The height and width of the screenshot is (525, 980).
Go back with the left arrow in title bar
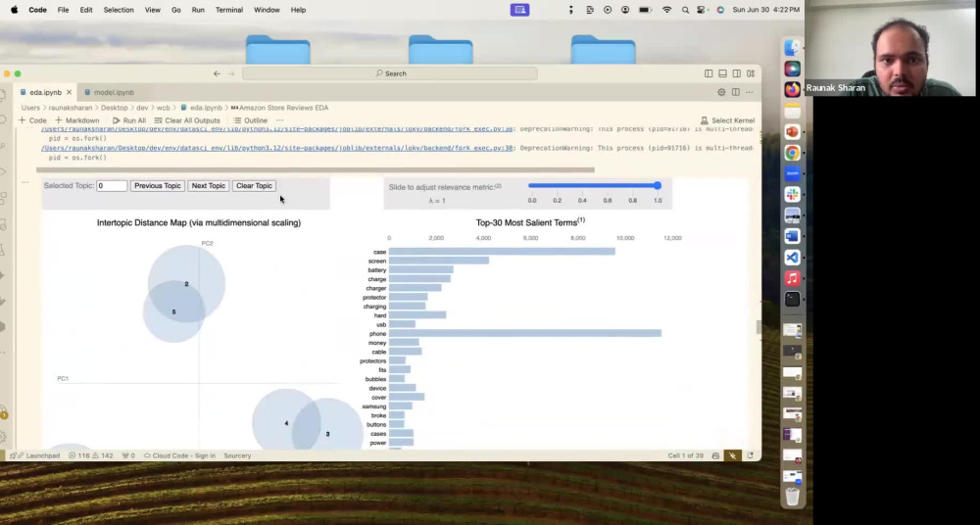coord(217,73)
